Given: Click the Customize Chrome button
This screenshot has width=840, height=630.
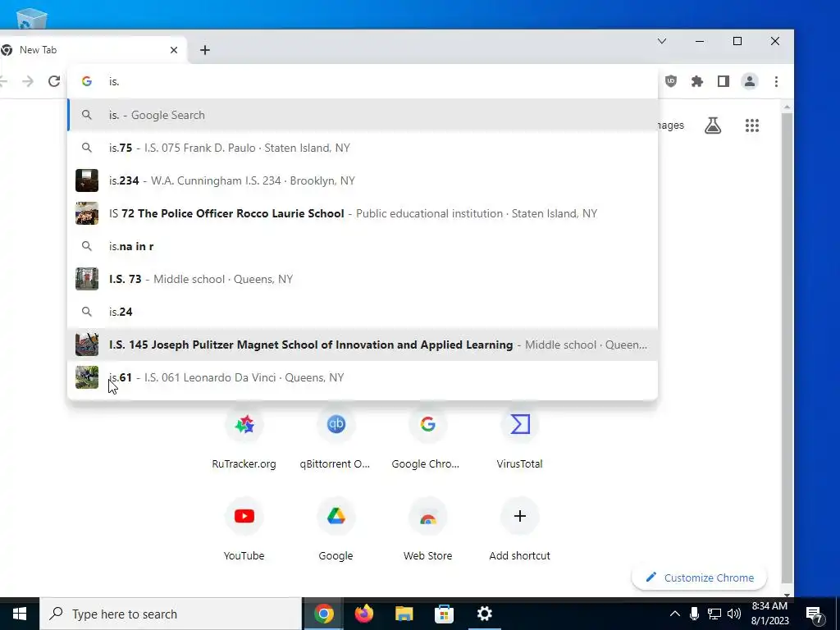Looking at the screenshot, I should [700, 577].
